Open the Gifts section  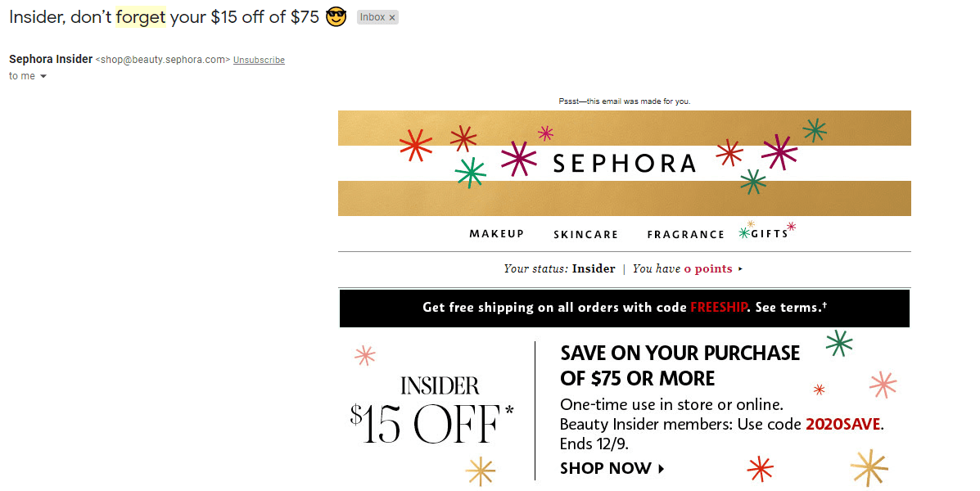pyautogui.click(x=769, y=233)
